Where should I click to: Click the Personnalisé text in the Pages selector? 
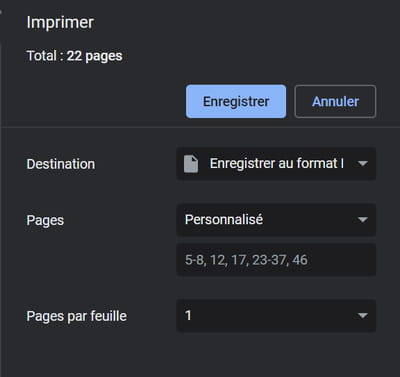click(x=224, y=220)
